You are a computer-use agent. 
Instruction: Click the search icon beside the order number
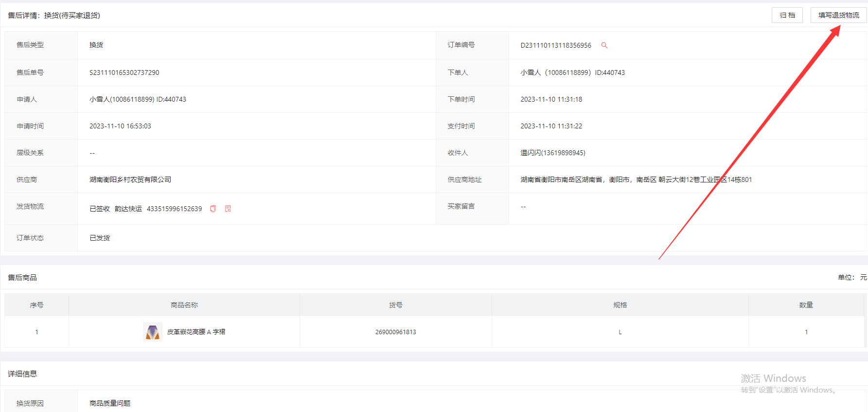point(604,45)
